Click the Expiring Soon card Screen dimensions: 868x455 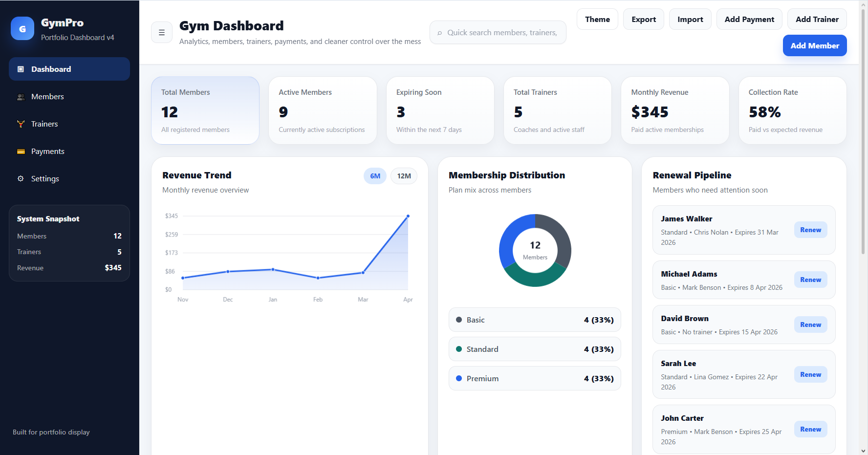(440, 110)
